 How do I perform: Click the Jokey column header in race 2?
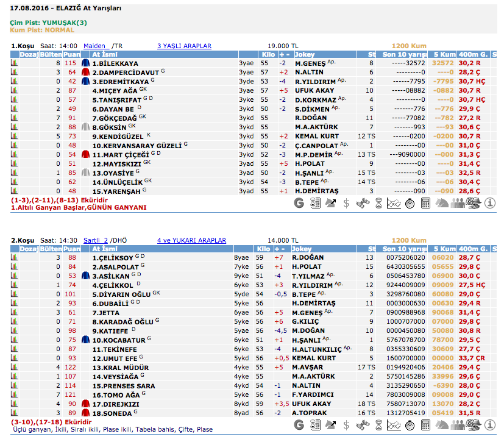pos(302,249)
